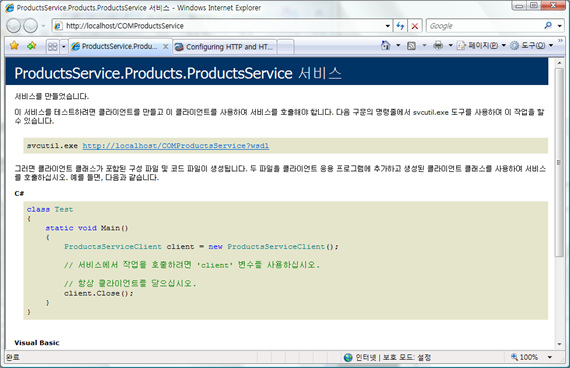Click the Internet zone globe icon in status bar

pos(348,357)
